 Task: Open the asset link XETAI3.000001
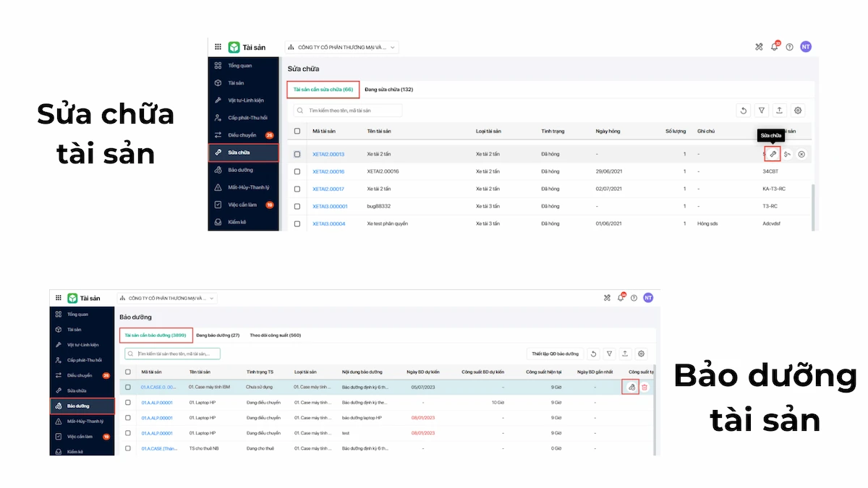point(330,206)
